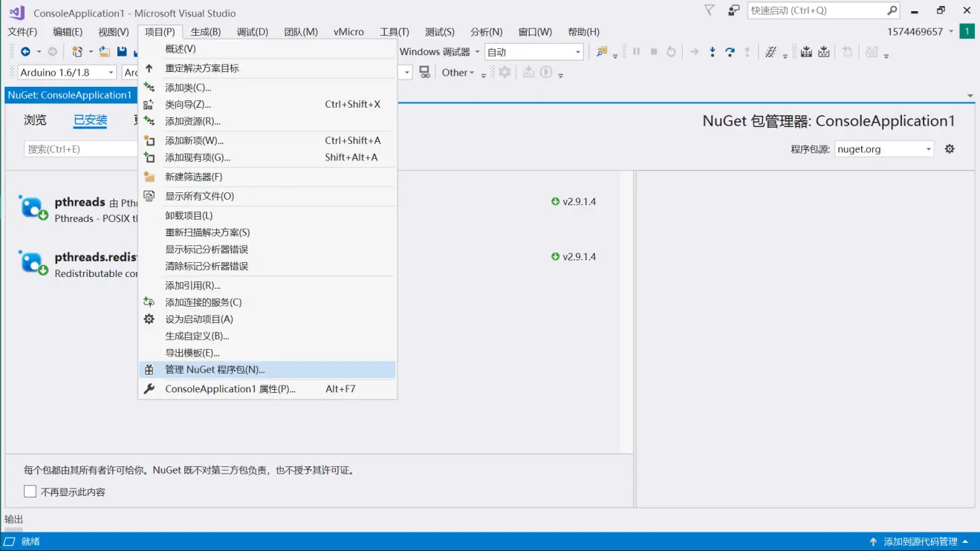Image resolution: width=980 pixels, height=551 pixels.
Task: Select 管理 NuGet 程序包(N)... menu entry
Action: click(x=267, y=369)
